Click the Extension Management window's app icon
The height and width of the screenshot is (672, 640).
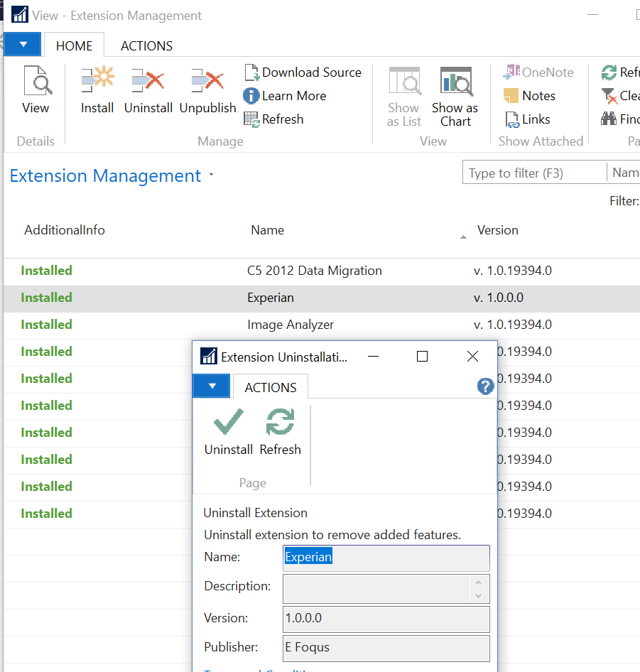point(20,15)
